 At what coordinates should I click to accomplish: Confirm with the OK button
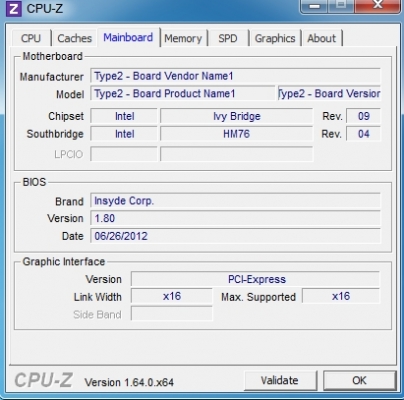click(x=359, y=380)
